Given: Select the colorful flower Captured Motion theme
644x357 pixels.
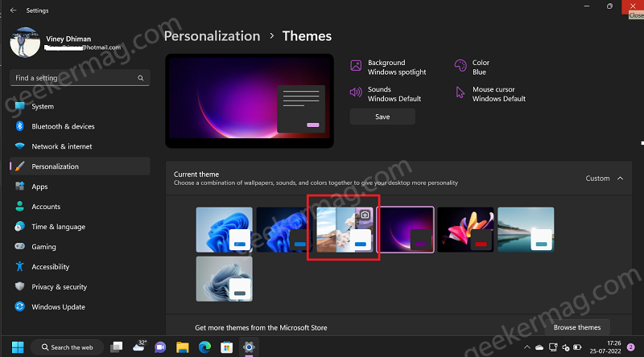Looking at the screenshot, I should pos(465,229).
